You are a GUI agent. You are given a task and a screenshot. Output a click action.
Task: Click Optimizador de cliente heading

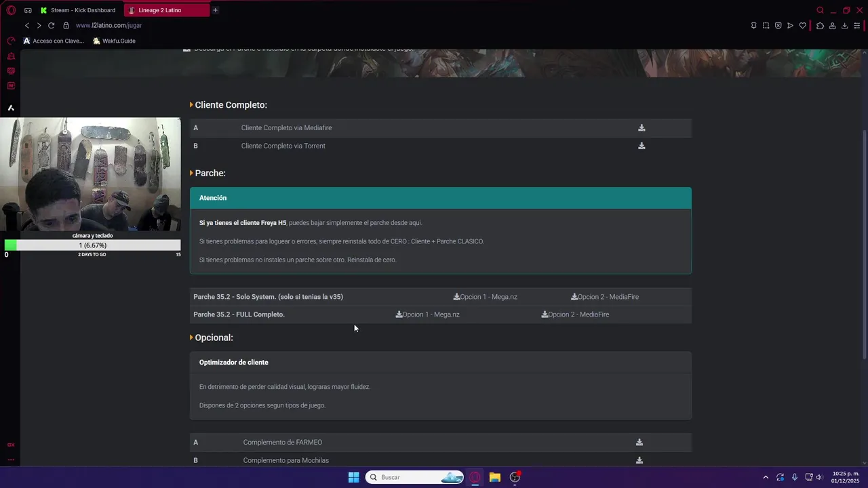[233, 362]
